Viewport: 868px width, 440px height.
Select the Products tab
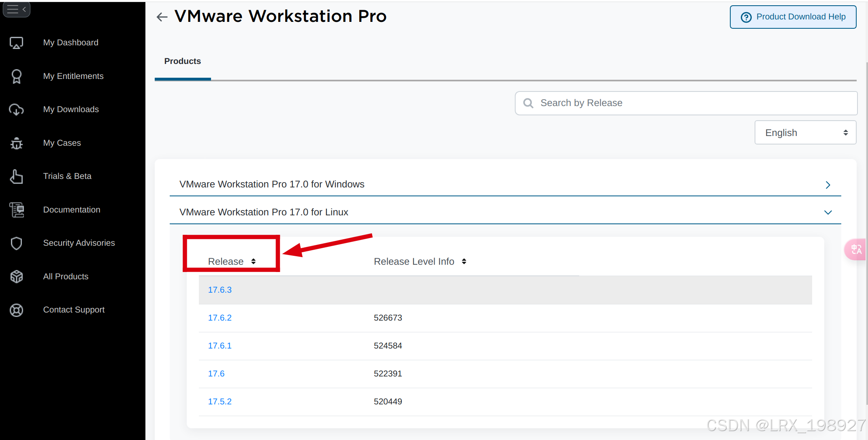pyautogui.click(x=183, y=61)
